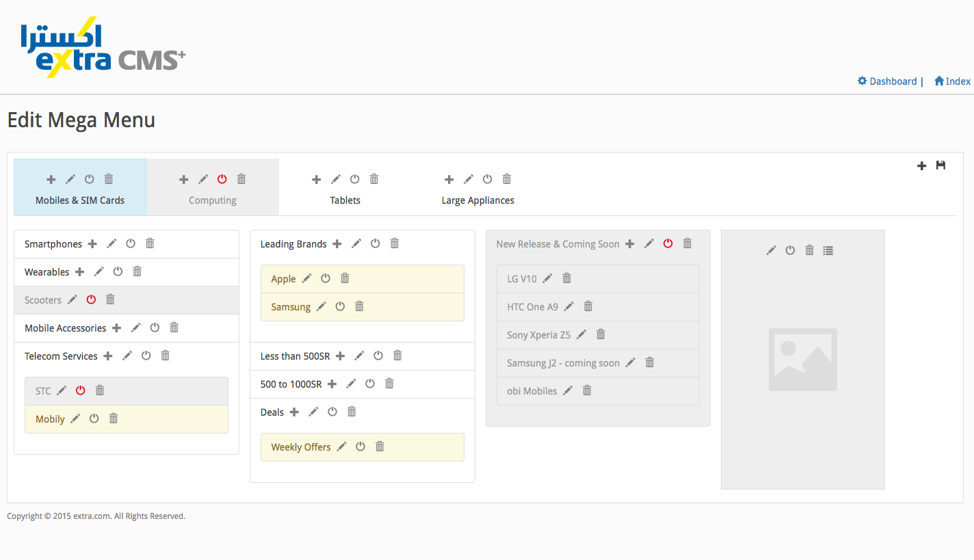Add item to New Release & Coming Soon
This screenshot has width=974, height=560.
[631, 243]
